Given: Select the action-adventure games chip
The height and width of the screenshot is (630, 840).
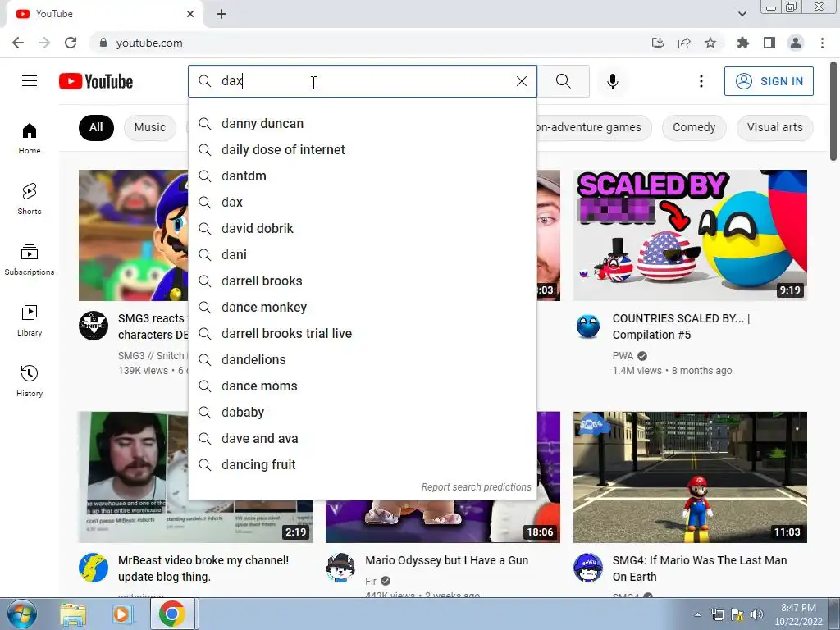Looking at the screenshot, I should pos(594,127).
